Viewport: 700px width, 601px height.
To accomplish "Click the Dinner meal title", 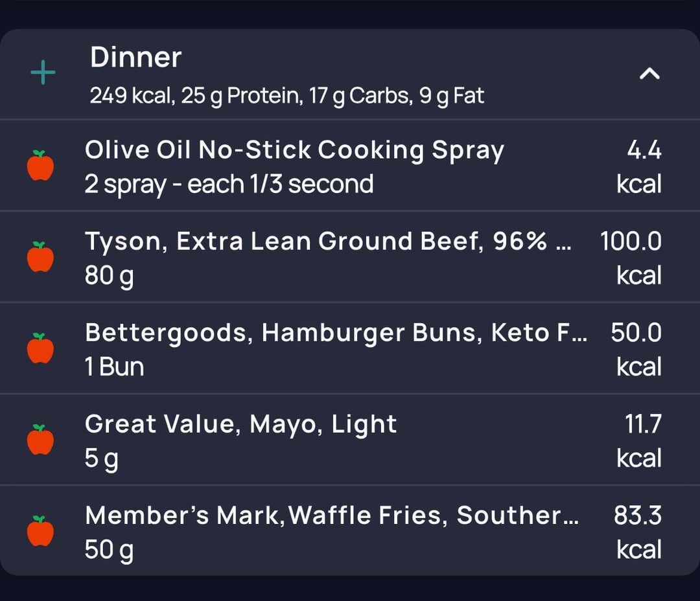I will (x=135, y=58).
